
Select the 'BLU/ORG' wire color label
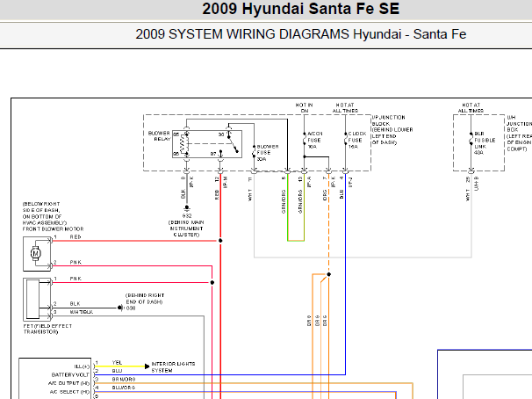pyautogui.click(x=124, y=388)
